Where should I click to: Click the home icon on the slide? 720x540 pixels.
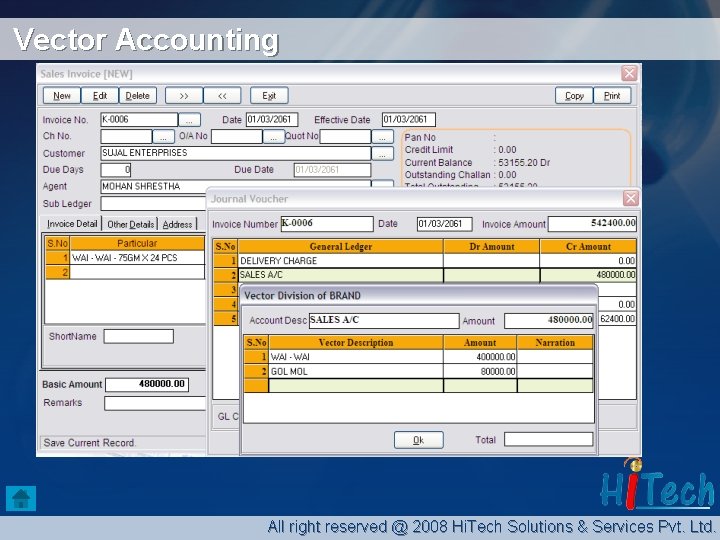click(x=21, y=498)
